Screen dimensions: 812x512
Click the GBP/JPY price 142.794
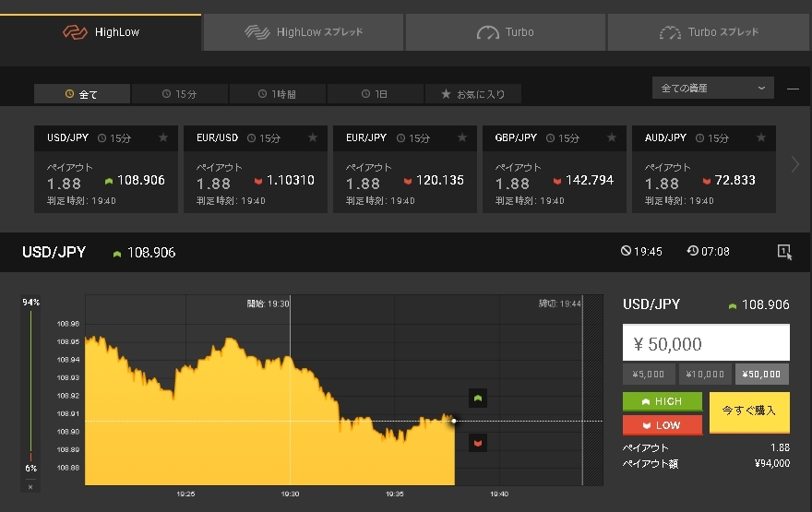click(x=590, y=180)
